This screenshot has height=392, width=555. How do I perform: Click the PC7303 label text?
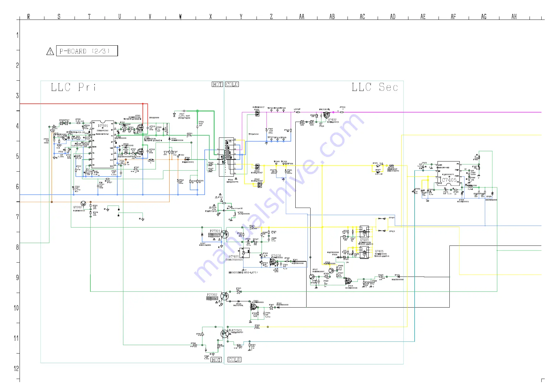(237, 331)
